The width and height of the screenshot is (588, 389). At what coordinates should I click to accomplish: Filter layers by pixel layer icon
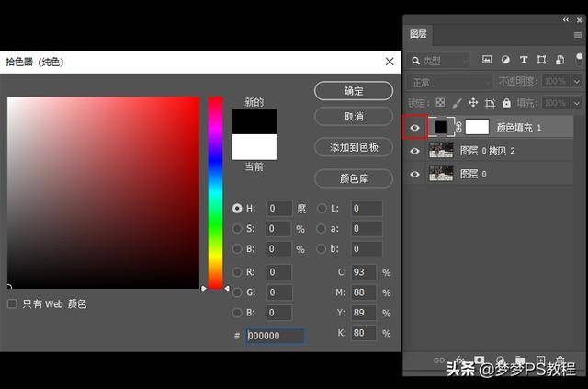[x=487, y=60]
